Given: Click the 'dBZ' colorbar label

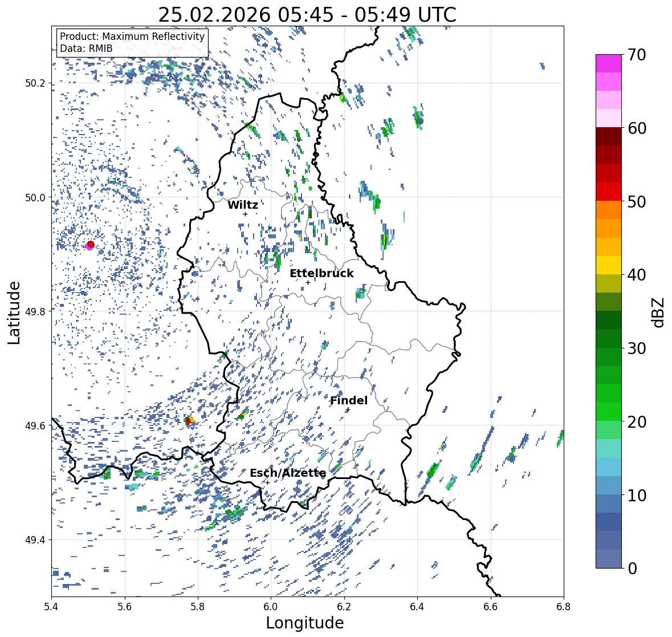Looking at the screenshot, I should 659,313.
